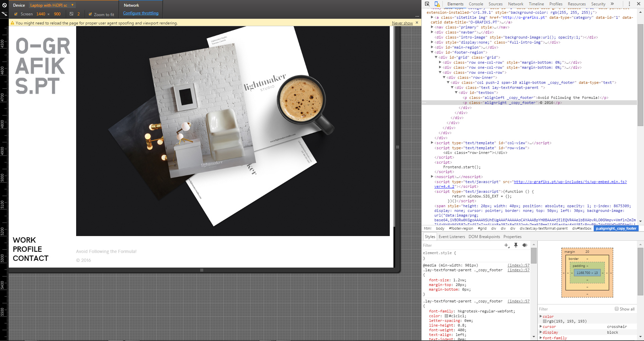Click the Configure throttling link
644x341 pixels.
141,13
